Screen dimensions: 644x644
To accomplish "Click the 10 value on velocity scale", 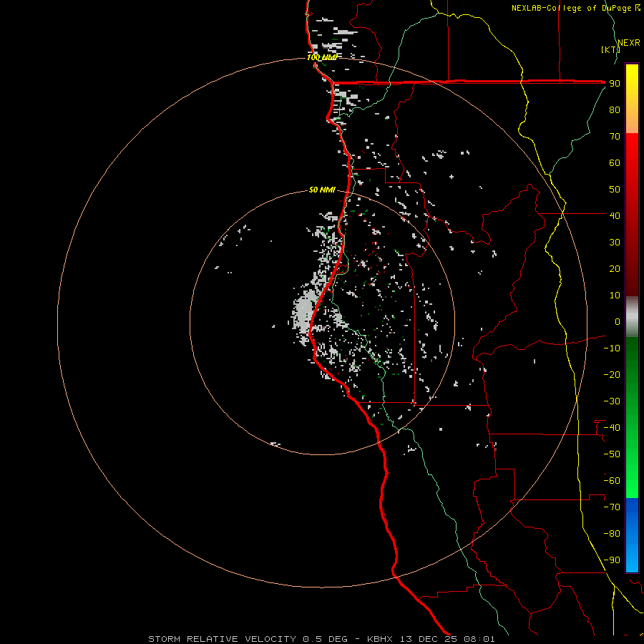I will click(x=615, y=296).
